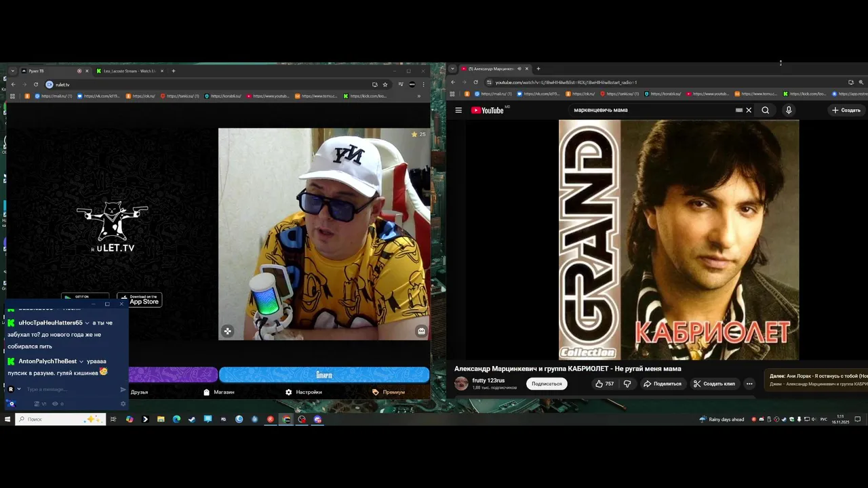The image size is (868, 488).
Task: Open the apps grid in rulet.tv bookmarks bar
Action: 12,96
